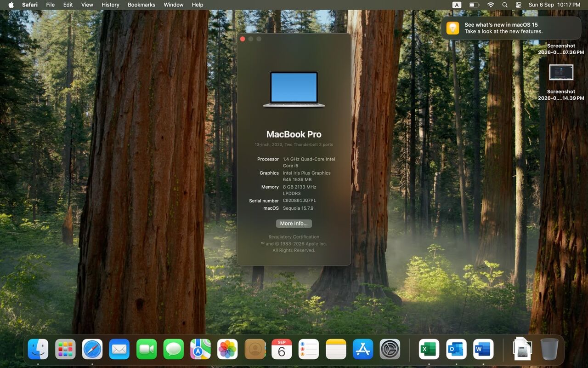The image size is (588, 368).
Task: Open Control Center in menu bar
Action: point(519,5)
